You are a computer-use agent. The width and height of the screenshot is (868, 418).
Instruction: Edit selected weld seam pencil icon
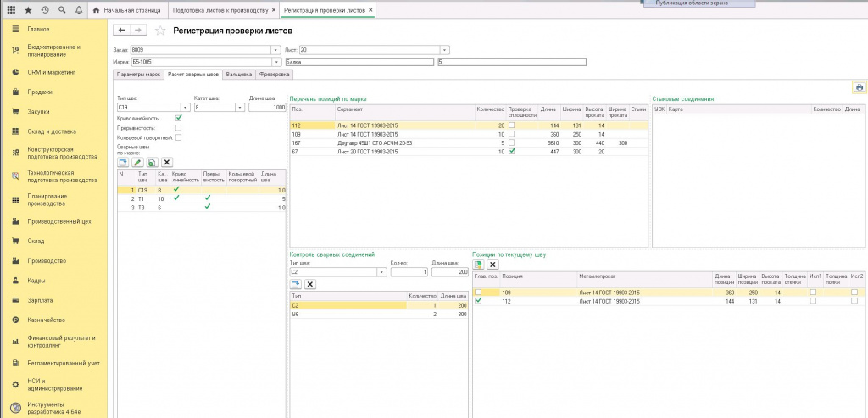click(138, 162)
